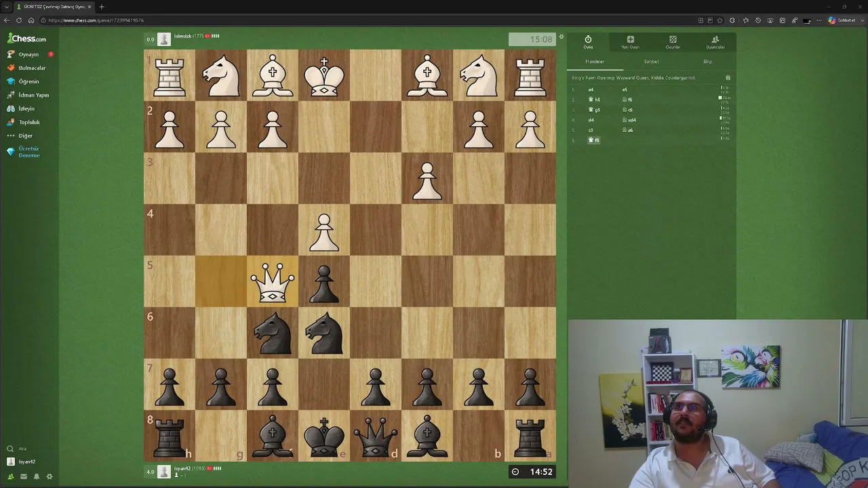
Task: Switch to the Hamleler moves tab
Action: 595,62
